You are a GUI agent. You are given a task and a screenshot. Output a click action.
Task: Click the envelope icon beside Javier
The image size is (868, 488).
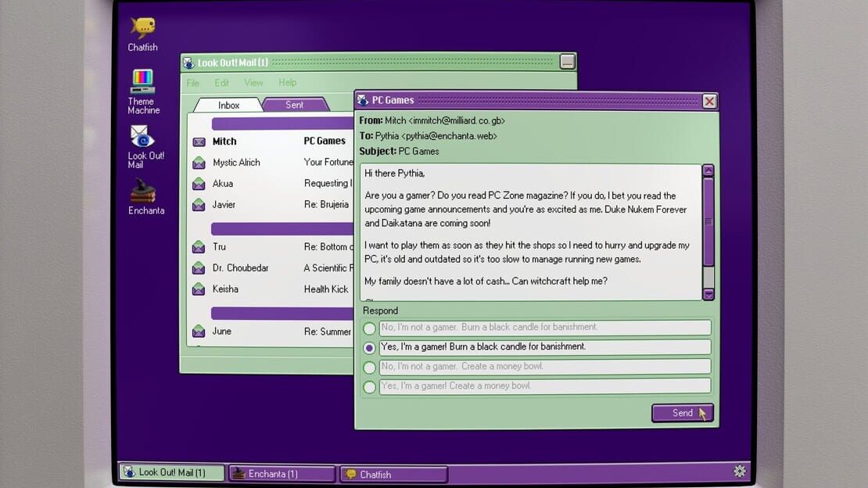199,205
